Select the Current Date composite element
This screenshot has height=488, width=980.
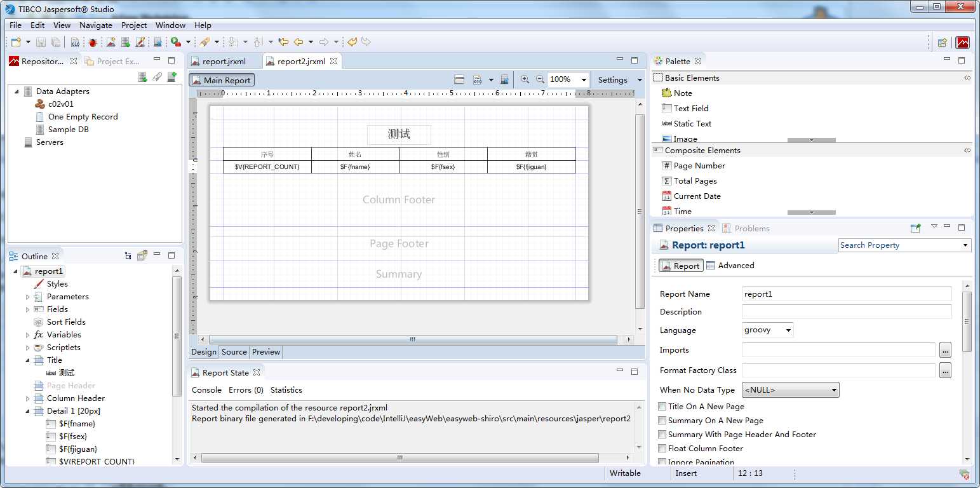[x=691, y=196]
